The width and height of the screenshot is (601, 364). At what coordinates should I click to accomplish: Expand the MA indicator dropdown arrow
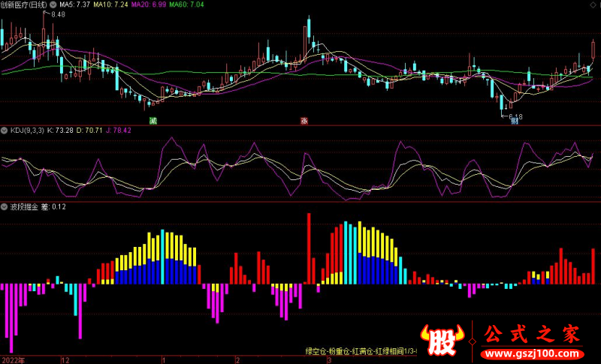click(x=53, y=5)
